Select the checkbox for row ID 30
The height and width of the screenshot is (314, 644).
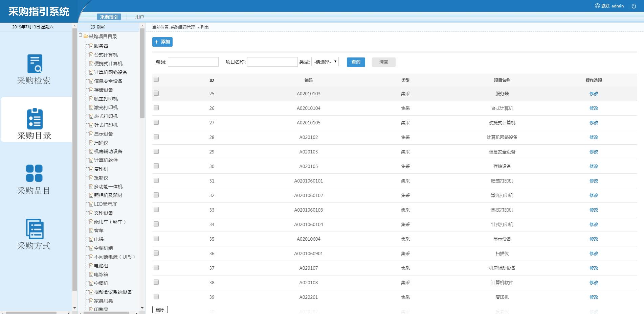click(x=156, y=166)
